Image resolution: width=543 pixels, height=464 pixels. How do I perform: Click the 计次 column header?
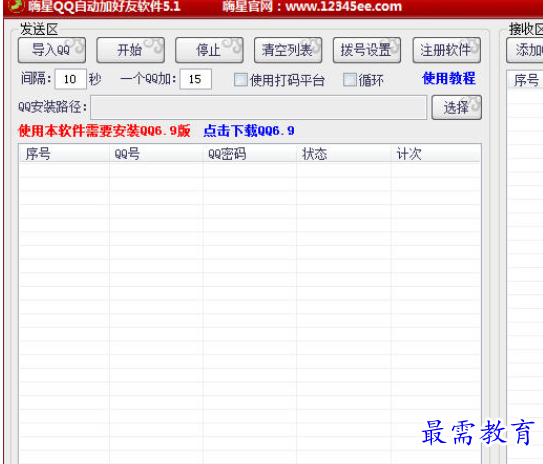click(x=436, y=154)
